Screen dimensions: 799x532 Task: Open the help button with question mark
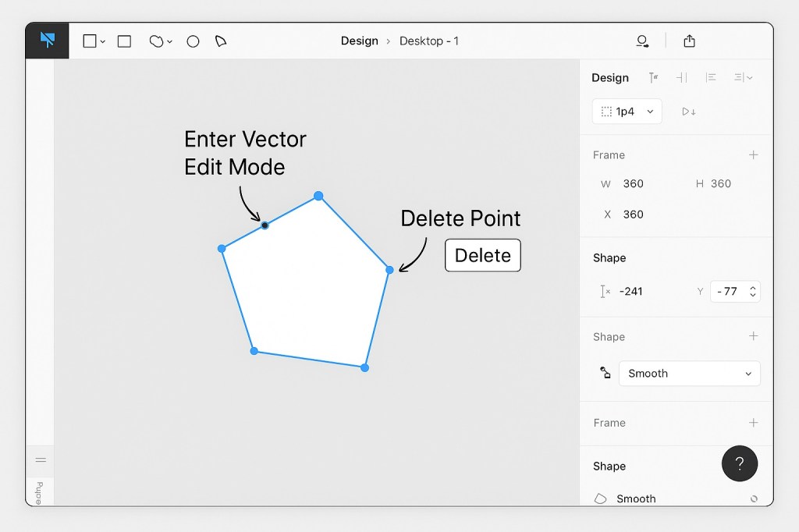[x=740, y=463]
